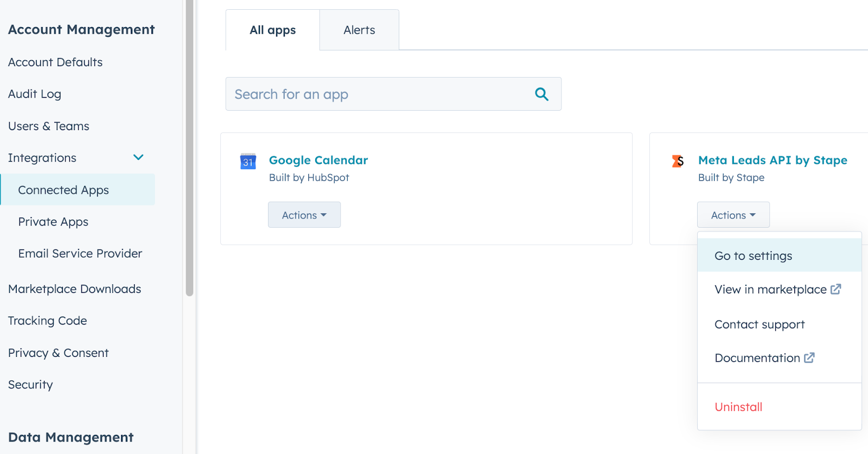Click external link icon beside Documentation
The height and width of the screenshot is (454, 868).
click(x=809, y=357)
